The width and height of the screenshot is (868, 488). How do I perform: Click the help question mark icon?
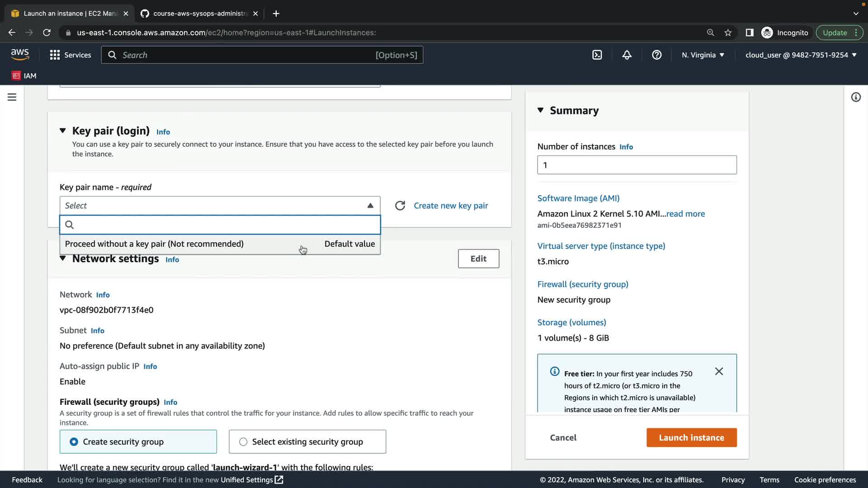656,55
